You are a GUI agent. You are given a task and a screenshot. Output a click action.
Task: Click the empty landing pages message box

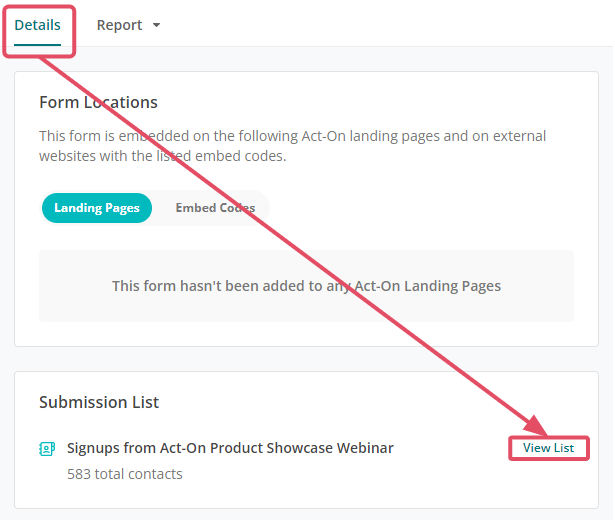306,286
